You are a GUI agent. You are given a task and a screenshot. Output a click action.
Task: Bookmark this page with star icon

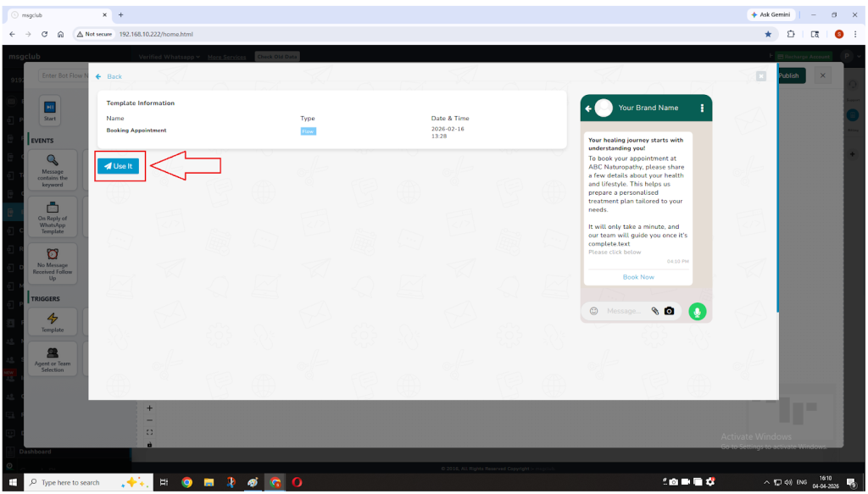[768, 34]
